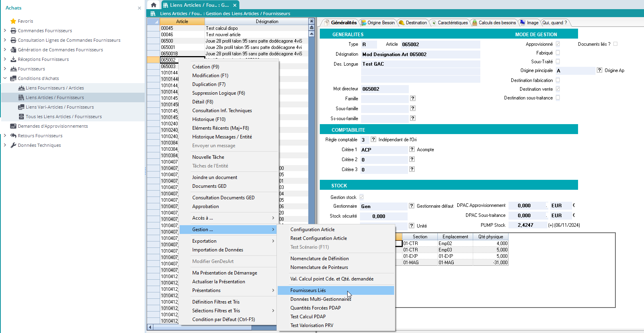The width and height of the screenshot is (644, 333).
Task: Click the Données Techniques wrench icon
Action: (13, 145)
